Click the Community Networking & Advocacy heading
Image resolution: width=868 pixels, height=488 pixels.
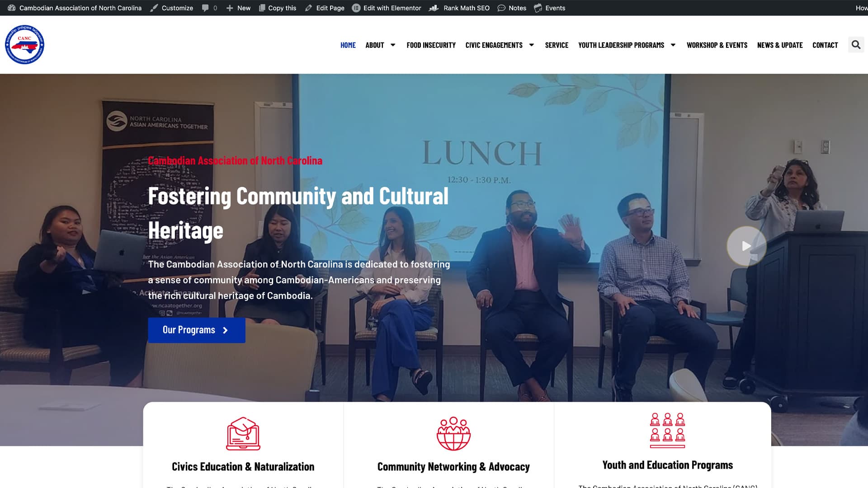coord(453,467)
